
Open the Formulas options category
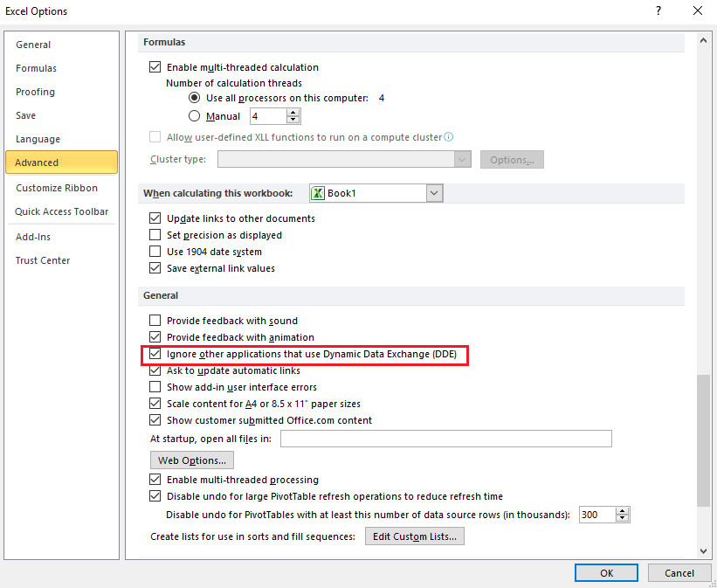pos(36,68)
